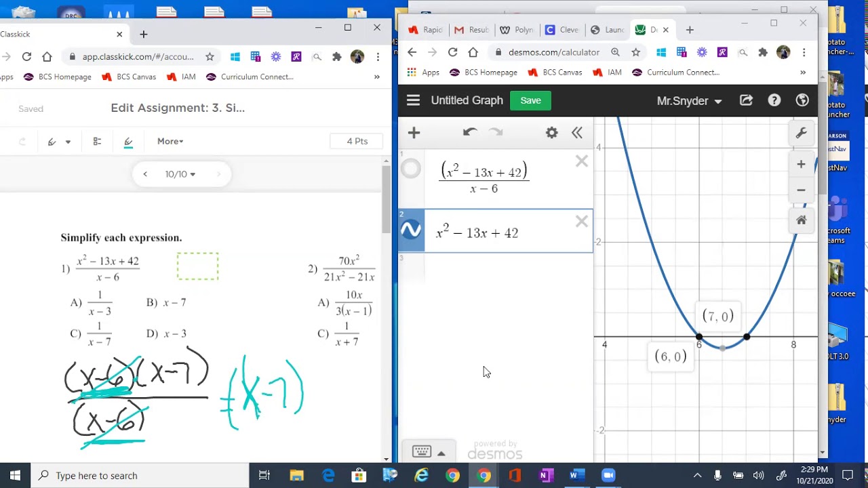Reset the graph to the default home view
868x488 pixels.
pos(801,220)
